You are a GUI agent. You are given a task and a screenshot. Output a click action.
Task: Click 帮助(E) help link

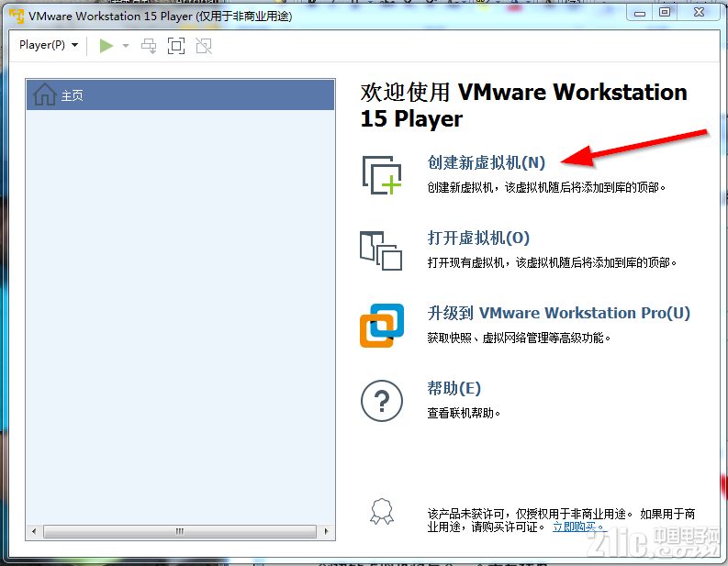(454, 388)
